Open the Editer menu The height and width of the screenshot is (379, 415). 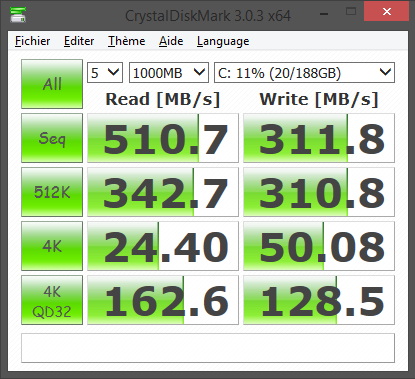(79, 41)
